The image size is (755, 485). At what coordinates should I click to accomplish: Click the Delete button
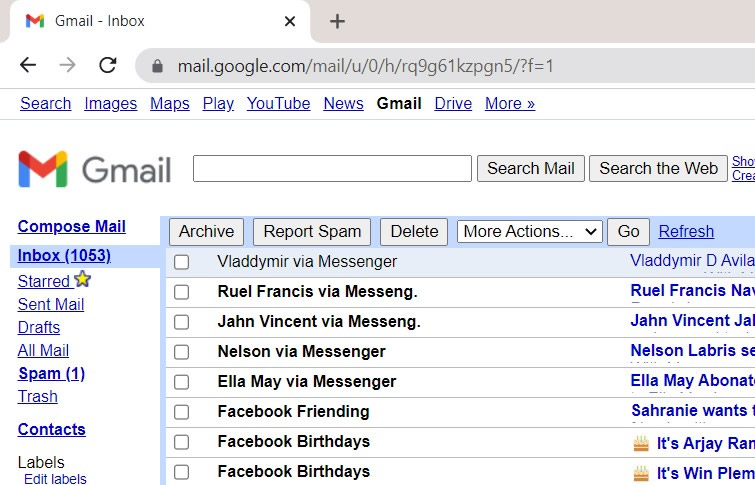[x=414, y=232]
